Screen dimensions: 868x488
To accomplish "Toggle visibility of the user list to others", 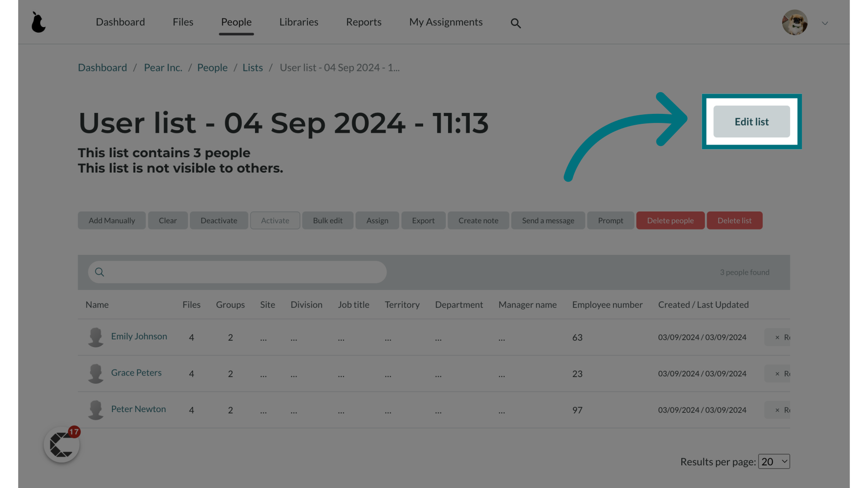I will pyautogui.click(x=752, y=122).
